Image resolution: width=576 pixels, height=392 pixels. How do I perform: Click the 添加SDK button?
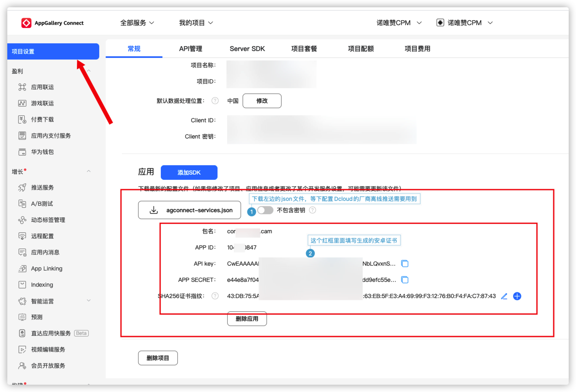click(x=189, y=173)
